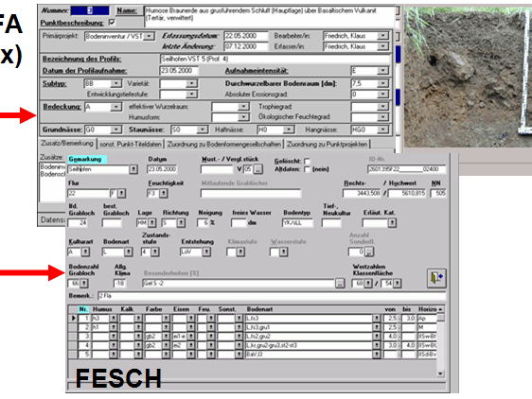Open Absoluter Erosionsgrad dropdown
Viewport: 532px width, 399px height.
click(383, 94)
